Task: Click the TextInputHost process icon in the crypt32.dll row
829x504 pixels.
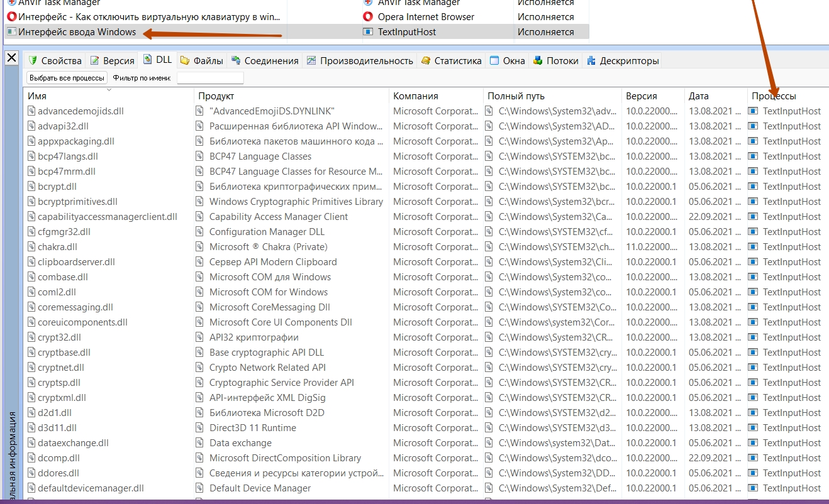Action: click(x=754, y=337)
